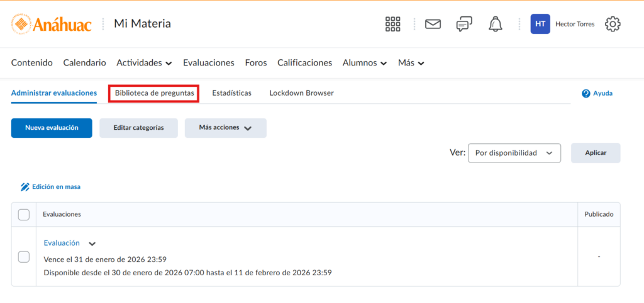The width and height of the screenshot is (644, 303).
Task: Open the settings gear icon
Action: click(x=613, y=24)
